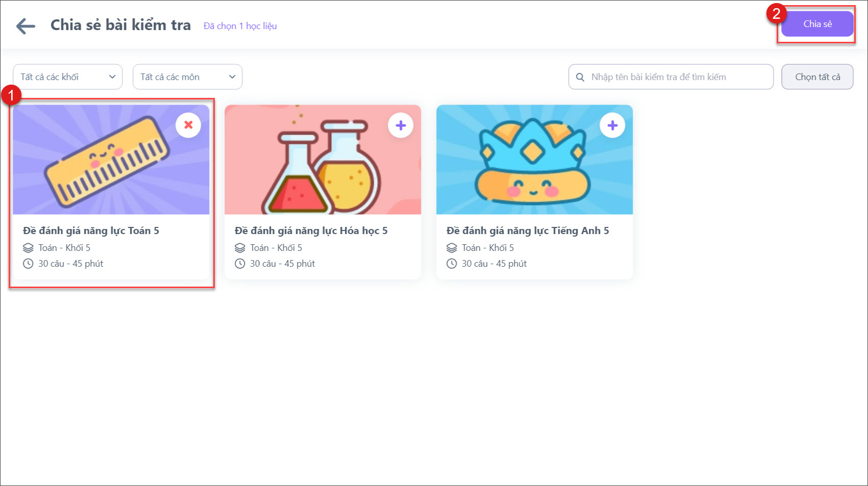
Task: Add the Hóa học 5 test with plus icon
Action: 401,125
